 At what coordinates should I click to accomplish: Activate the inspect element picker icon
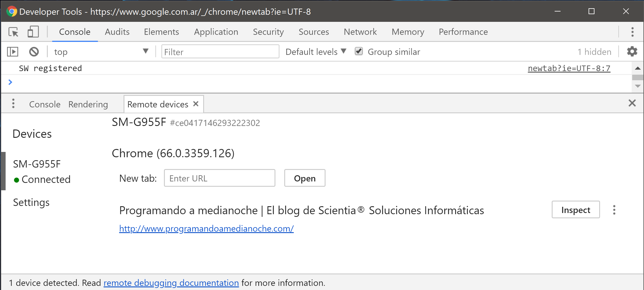pos(13,32)
